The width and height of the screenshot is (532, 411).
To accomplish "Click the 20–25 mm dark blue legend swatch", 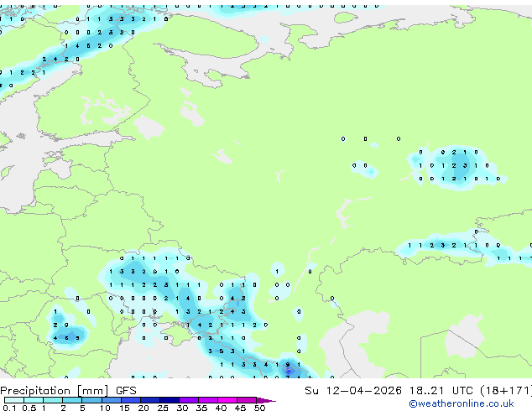I will 150,400.
